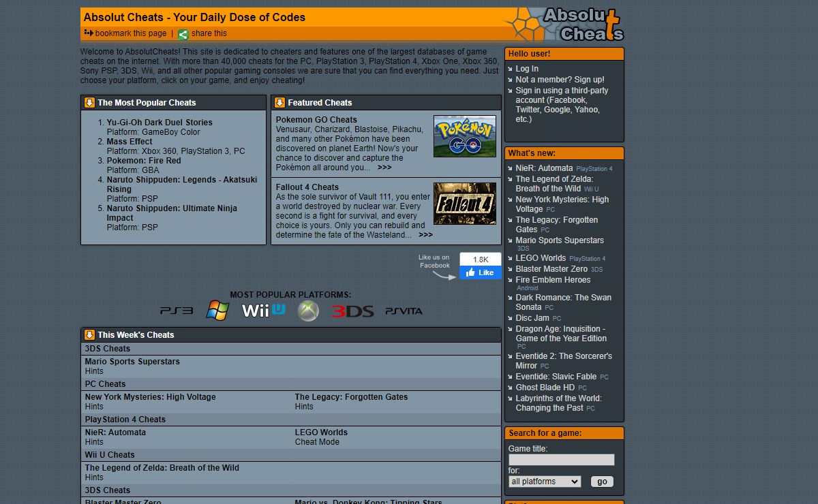Open NieR: Automata in This Week's Cheats
This screenshot has height=504, width=818.
pos(115,432)
